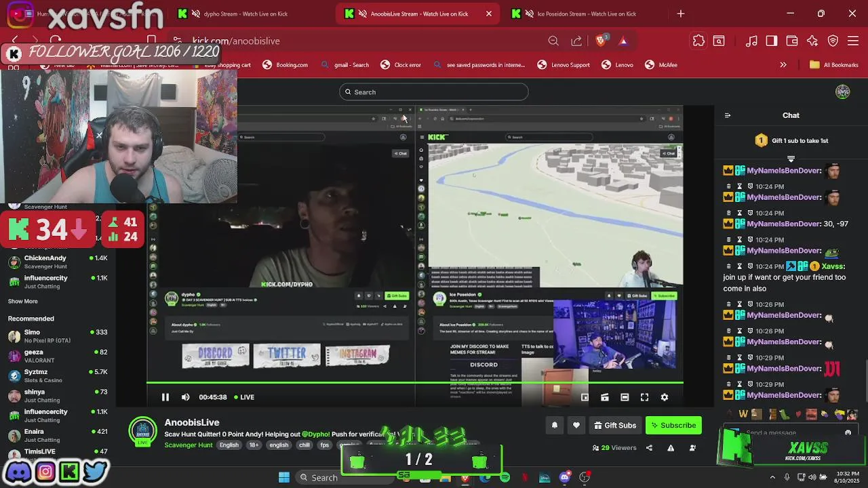868x488 pixels.
Task: Open Enaira channel in Recommended list
Action: point(58,435)
